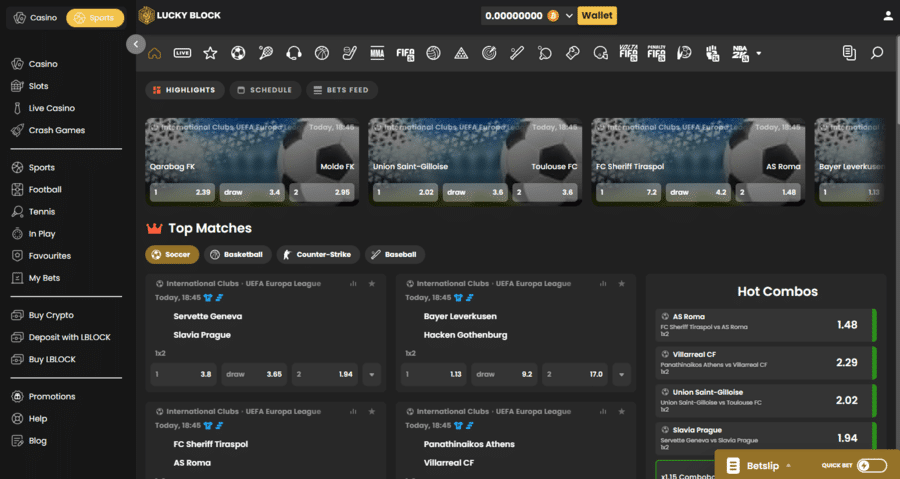Open Live Casino in sidebar
Image resolution: width=900 pixels, height=479 pixels.
coord(52,108)
